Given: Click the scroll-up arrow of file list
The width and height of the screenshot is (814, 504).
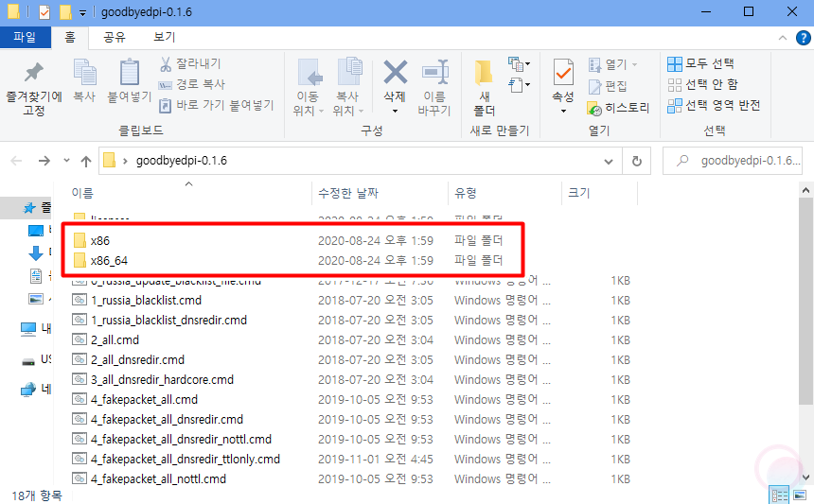Looking at the screenshot, I should tap(805, 190).
